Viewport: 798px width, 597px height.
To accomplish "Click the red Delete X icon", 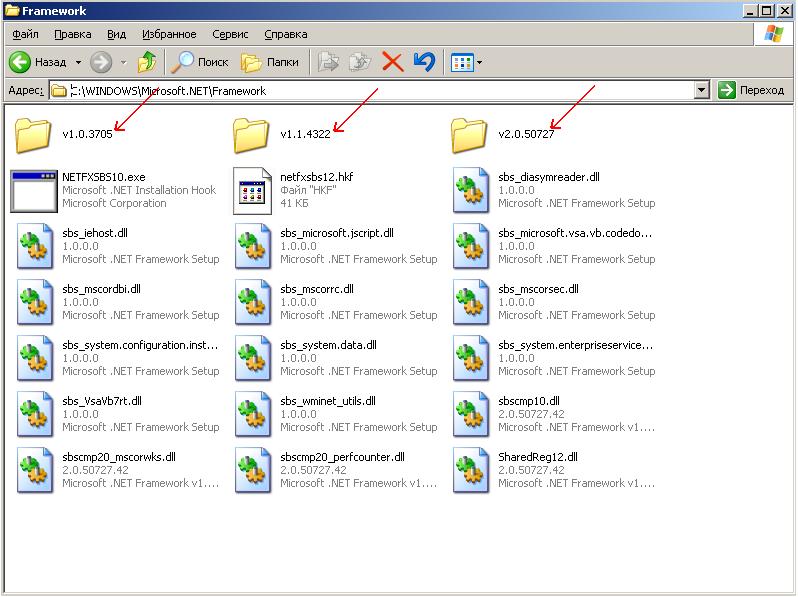I will pos(393,62).
